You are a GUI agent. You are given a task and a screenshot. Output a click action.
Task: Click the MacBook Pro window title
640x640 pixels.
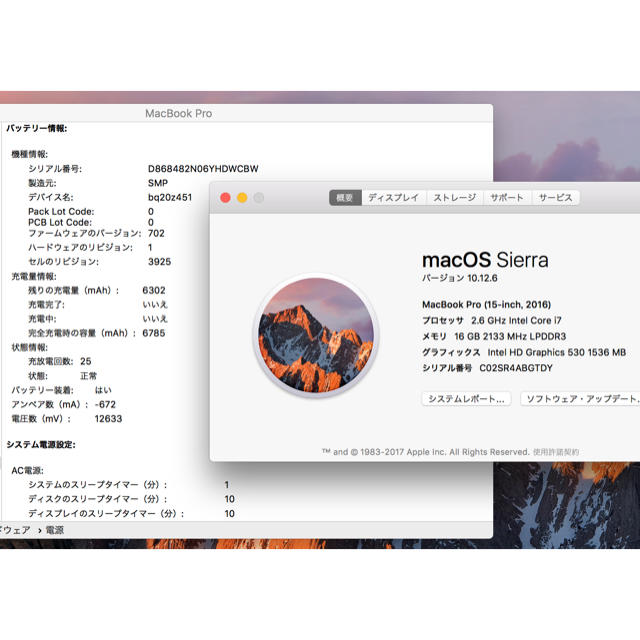tap(179, 113)
